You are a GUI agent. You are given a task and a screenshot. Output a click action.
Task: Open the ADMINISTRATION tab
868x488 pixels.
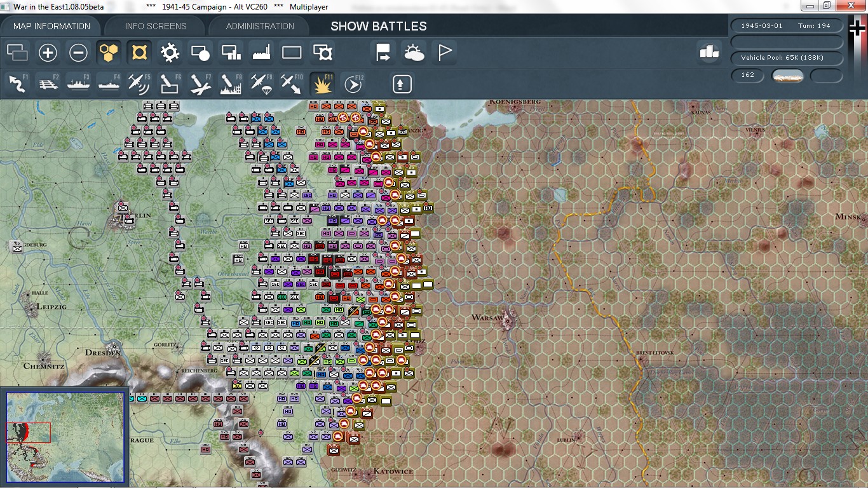260,26
